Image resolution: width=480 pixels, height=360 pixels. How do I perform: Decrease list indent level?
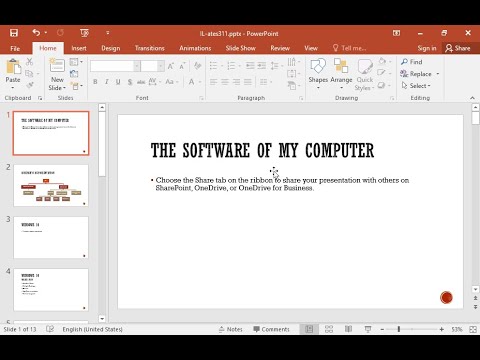(250, 66)
